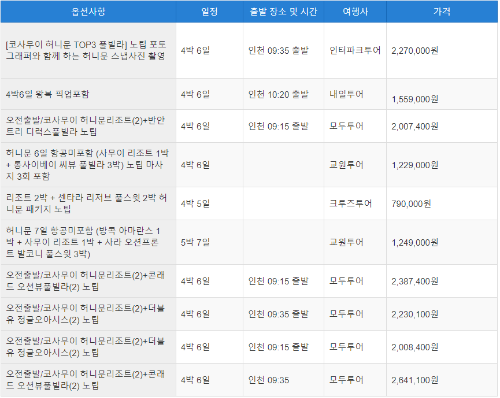Screen dimensions: 500x398
Task: Click the 인터파크투어 agency cell
Action: click(x=355, y=50)
